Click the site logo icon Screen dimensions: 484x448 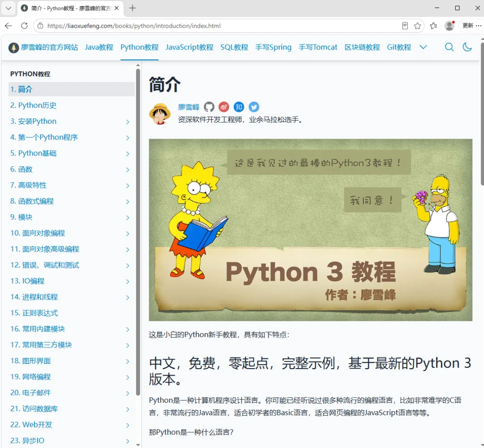click(13, 48)
